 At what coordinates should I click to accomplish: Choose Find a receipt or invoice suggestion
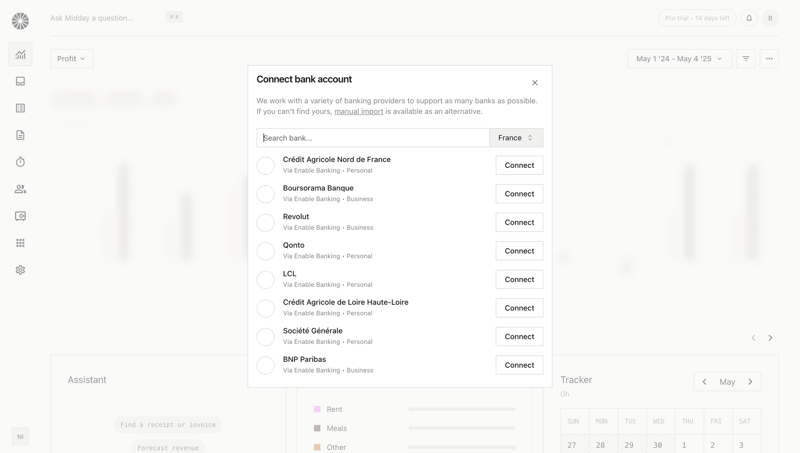(168, 424)
